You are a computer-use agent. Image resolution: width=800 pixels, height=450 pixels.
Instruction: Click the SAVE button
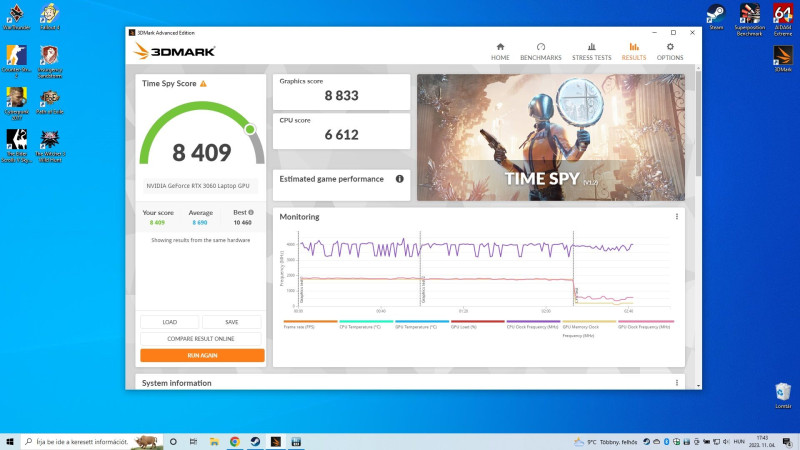click(x=232, y=322)
